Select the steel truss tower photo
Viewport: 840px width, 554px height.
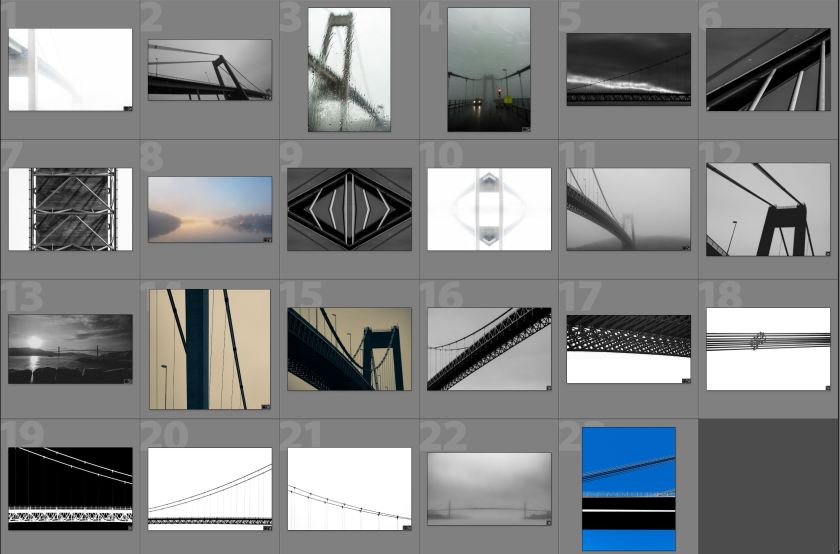tap(70, 209)
